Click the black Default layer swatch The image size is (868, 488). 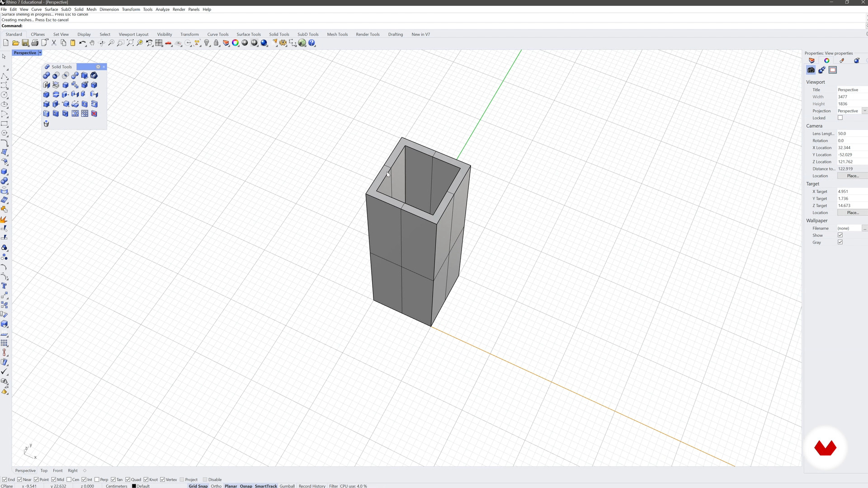(x=134, y=486)
